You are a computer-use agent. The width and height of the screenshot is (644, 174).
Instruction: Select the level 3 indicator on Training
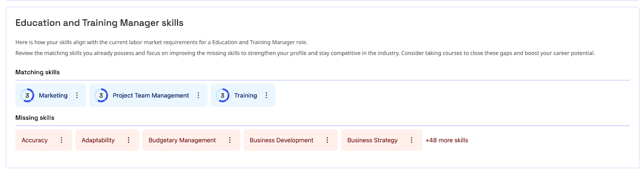[223, 95]
